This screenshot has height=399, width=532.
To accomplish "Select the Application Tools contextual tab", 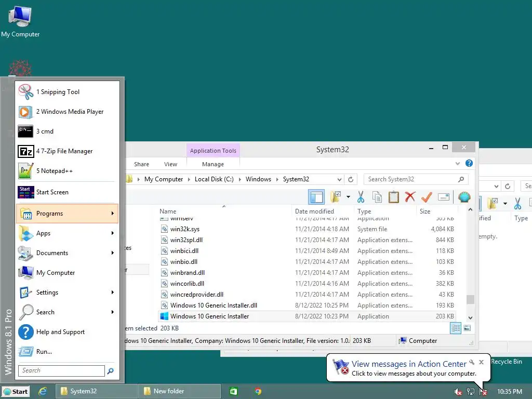I will (213, 151).
